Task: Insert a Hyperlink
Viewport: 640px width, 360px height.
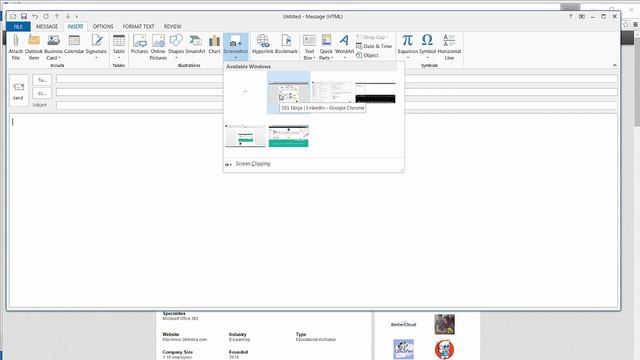Action: 262,44
